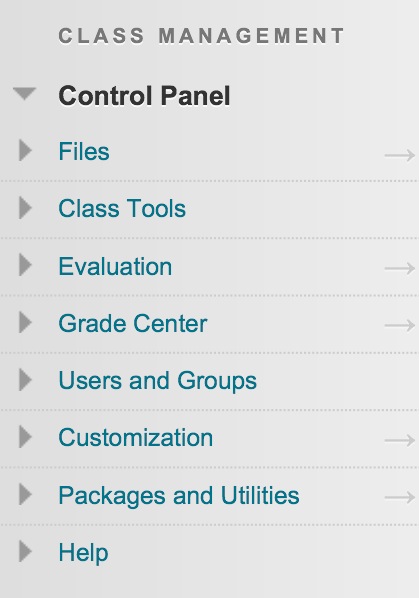This screenshot has height=598, width=419.
Task: Expand the Packages and Utilities triangle
Action: pos(25,494)
